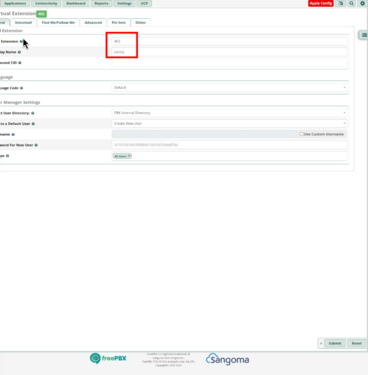This screenshot has height=375, width=368.
Task: Click the search magnifier icon in top bar
Action: pyautogui.click(x=352, y=3)
